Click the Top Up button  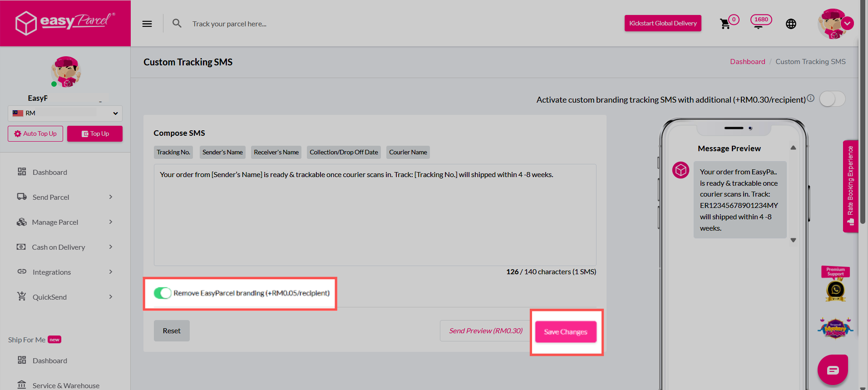click(95, 133)
